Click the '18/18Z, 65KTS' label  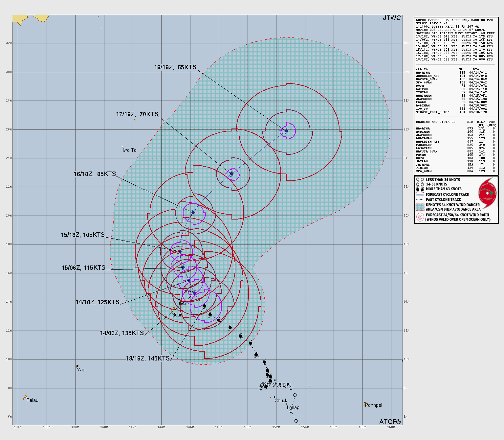tap(175, 67)
